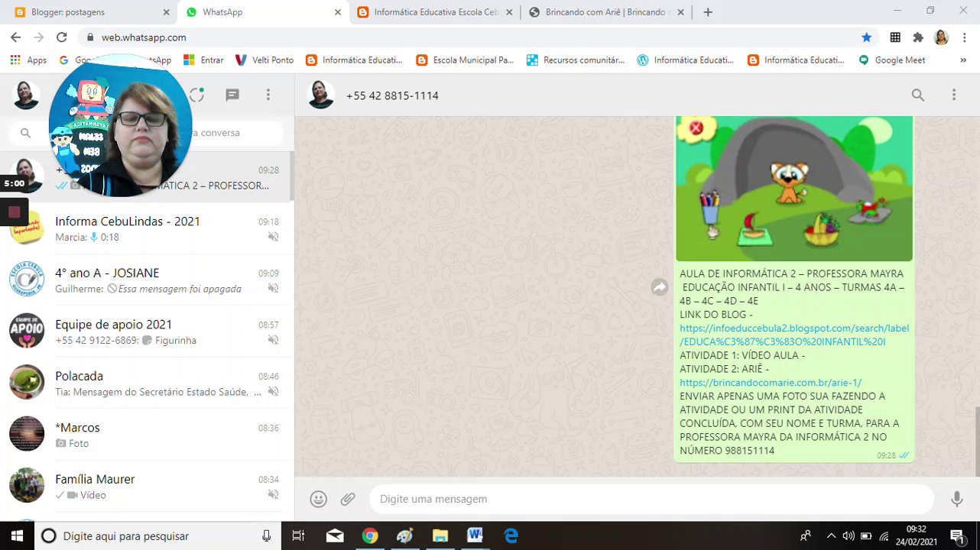Open contact avatar in chat header
The height and width of the screenshot is (550, 980).
(x=320, y=95)
